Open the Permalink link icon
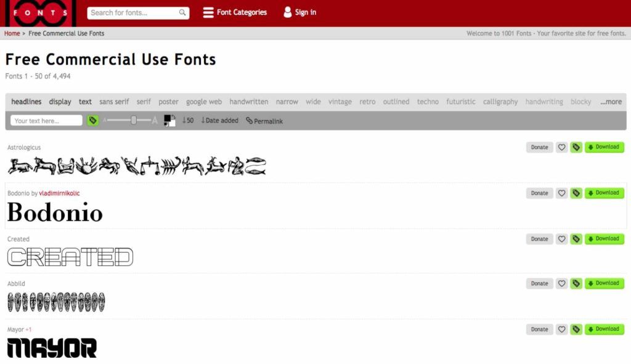This screenshot has height=364, width=631. [250, 121]
